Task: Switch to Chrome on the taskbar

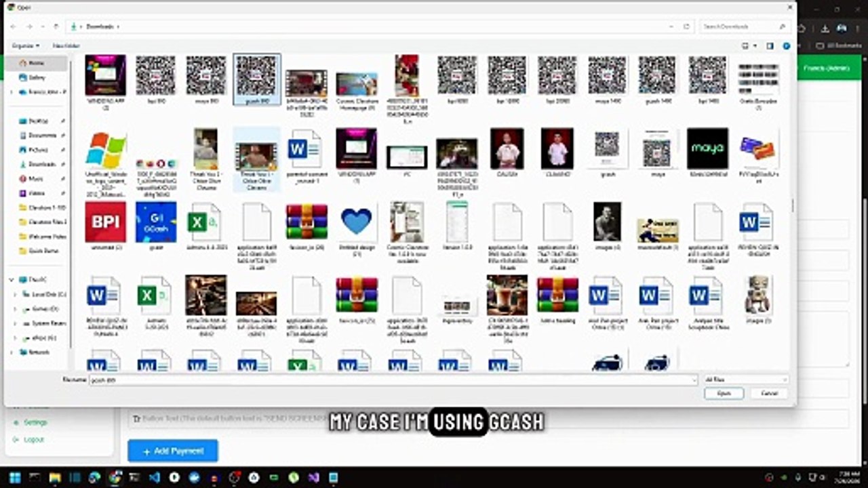Action: click(115, 477)
